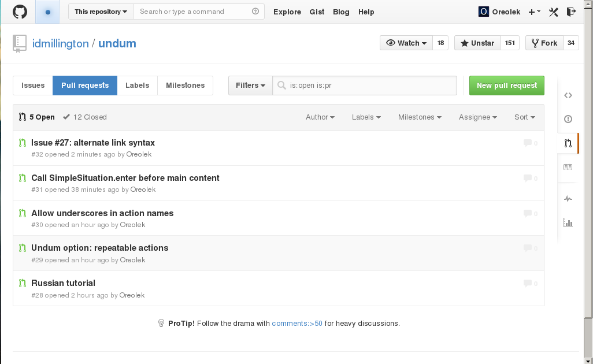593x364 pixels.
Task: Open the Author filter dropdown
Action: (320, 117)
